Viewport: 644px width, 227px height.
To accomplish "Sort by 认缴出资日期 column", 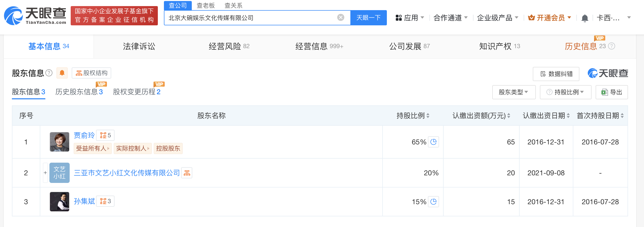I will pos(546,116).
